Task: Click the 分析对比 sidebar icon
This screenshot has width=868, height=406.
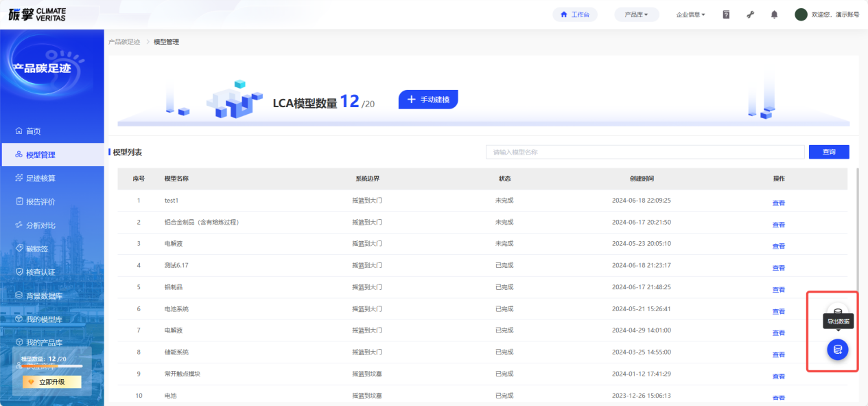Action: click(x=19, y=225)
